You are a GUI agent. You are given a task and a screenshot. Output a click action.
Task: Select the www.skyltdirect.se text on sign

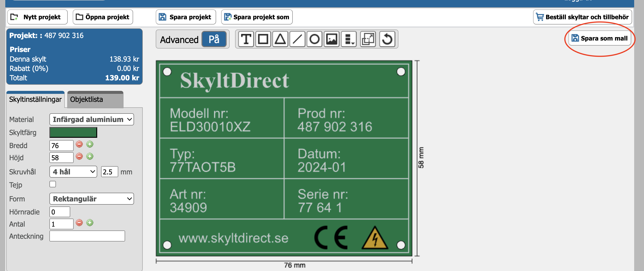click(233, 238)
